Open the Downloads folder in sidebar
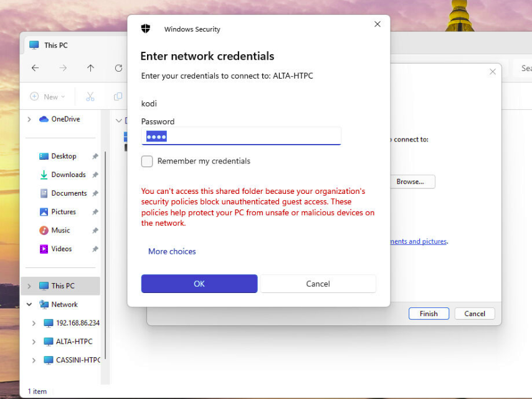This screenshot has height=399, width=532. [68, 175]
